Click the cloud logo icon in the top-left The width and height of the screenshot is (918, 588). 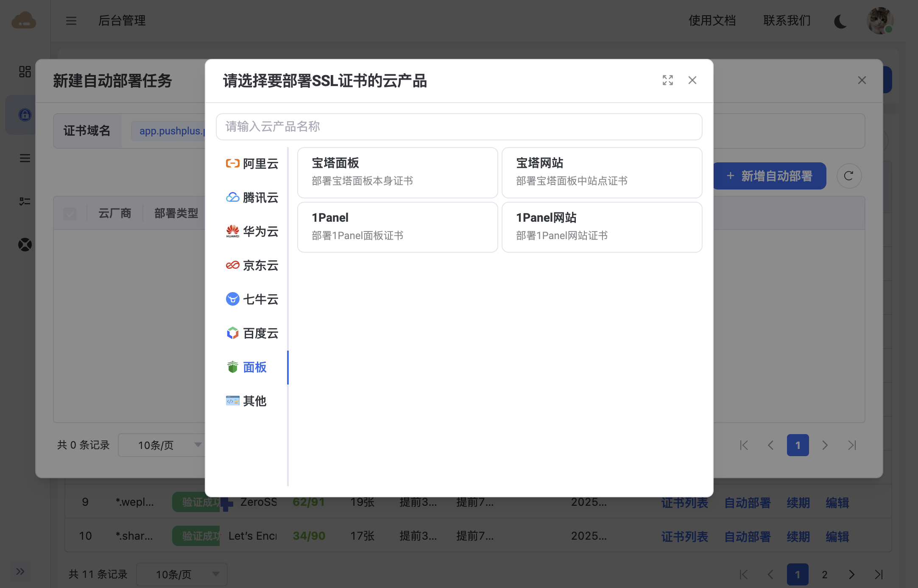(x=24, y=20)
